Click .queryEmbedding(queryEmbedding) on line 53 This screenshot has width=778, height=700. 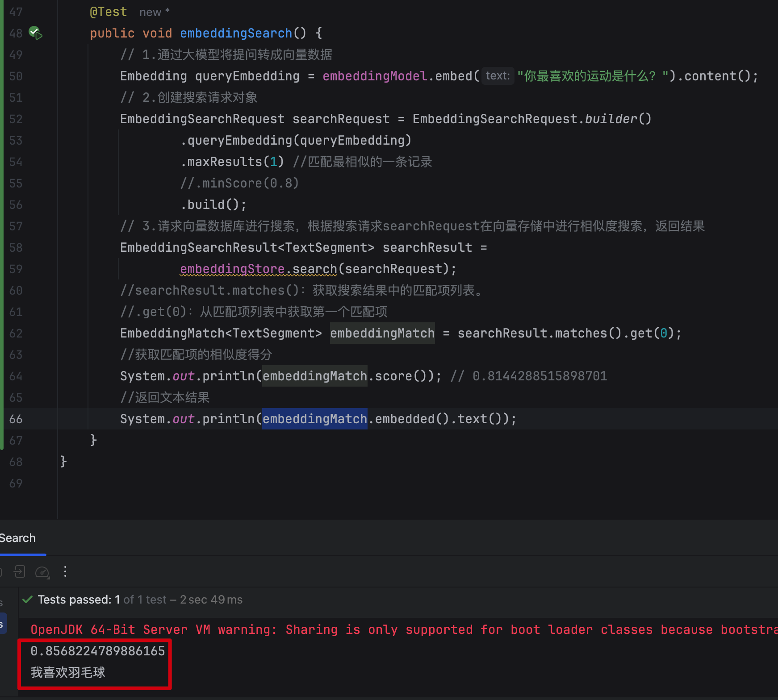(x=296, y=140)
